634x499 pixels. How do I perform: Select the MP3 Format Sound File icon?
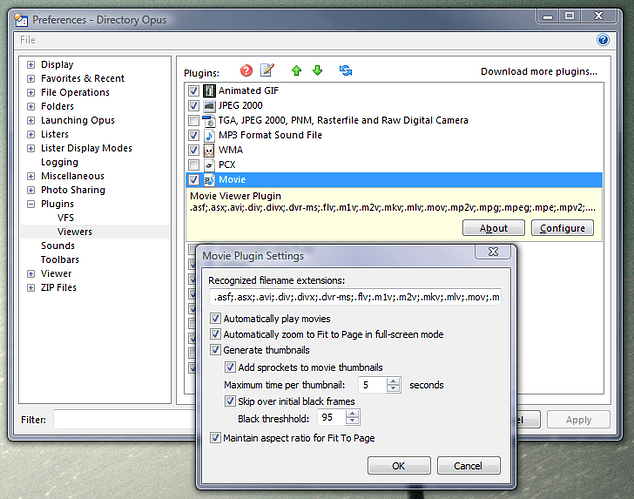click(210, 135)
